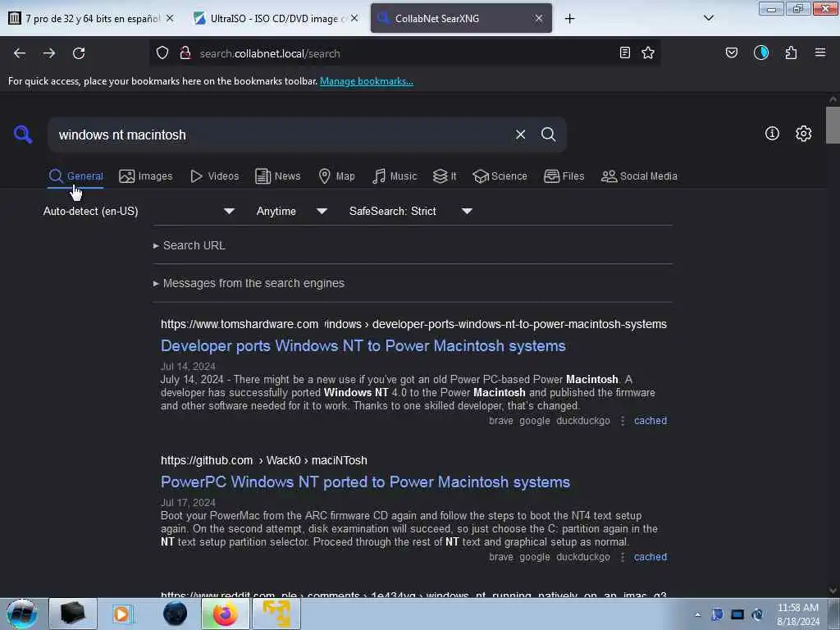Launch the media player taskbar icon
This screenshot has height=630, width=840.
[122, 614]
